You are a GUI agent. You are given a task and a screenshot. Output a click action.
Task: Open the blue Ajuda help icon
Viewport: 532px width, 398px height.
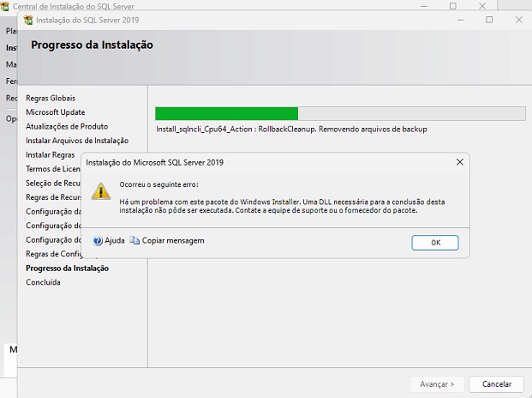[x=98, y=240]
